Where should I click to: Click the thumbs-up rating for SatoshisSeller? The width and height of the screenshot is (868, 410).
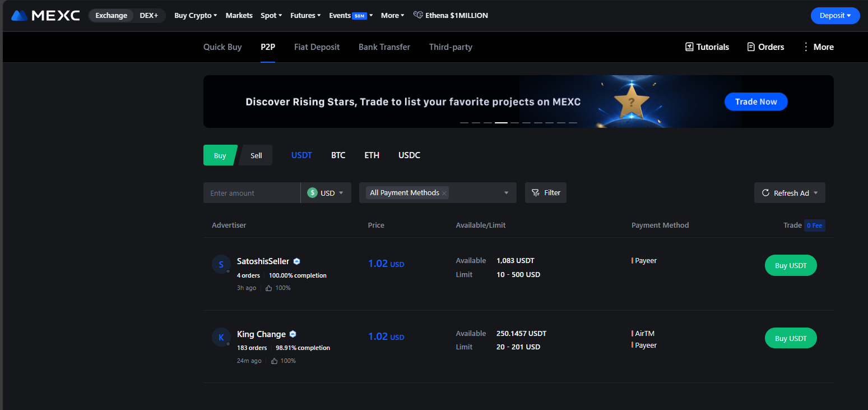tap(278, 288)
